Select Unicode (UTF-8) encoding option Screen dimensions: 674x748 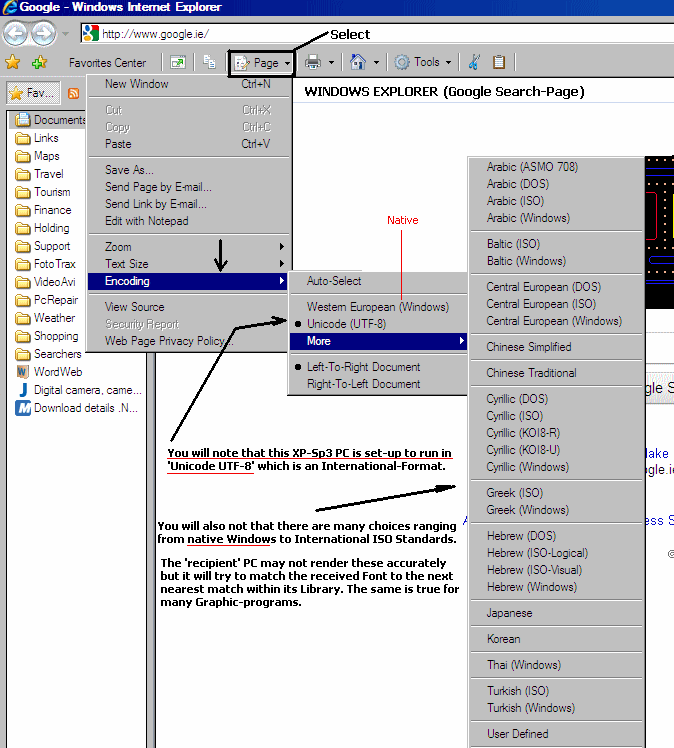click(348, 324)
